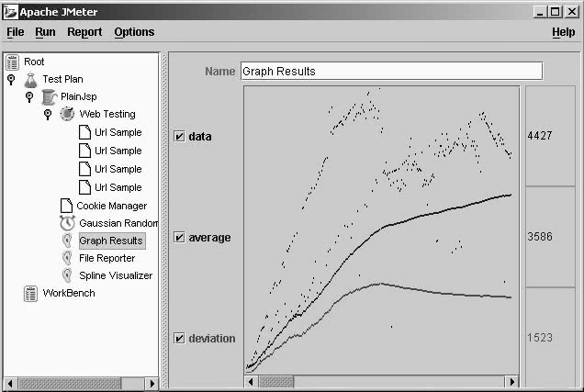
Task: Open the Options menu
Action: click(x=134, y=32)
